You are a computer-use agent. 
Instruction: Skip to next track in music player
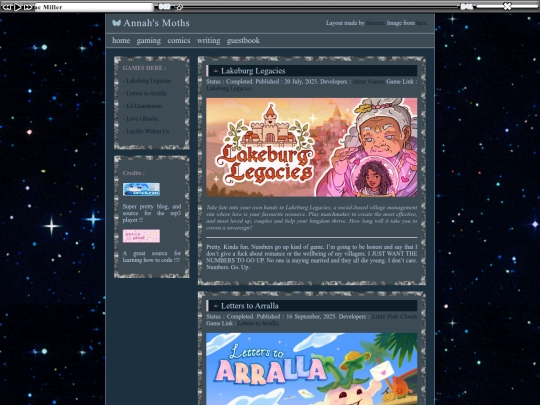(x=28, y=7)
